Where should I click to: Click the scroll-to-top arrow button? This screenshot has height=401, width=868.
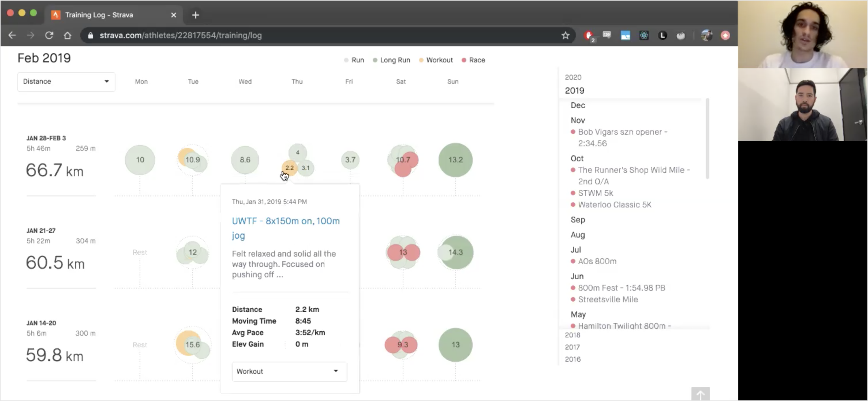[x=701, y=394]
